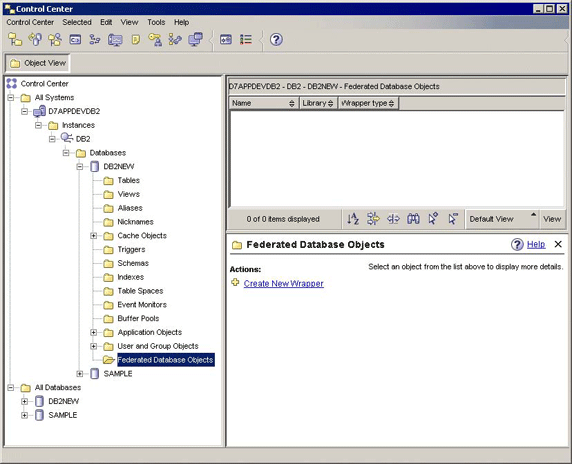
Task: Show the Legend toolbar icon
Action: coord(246,39)
